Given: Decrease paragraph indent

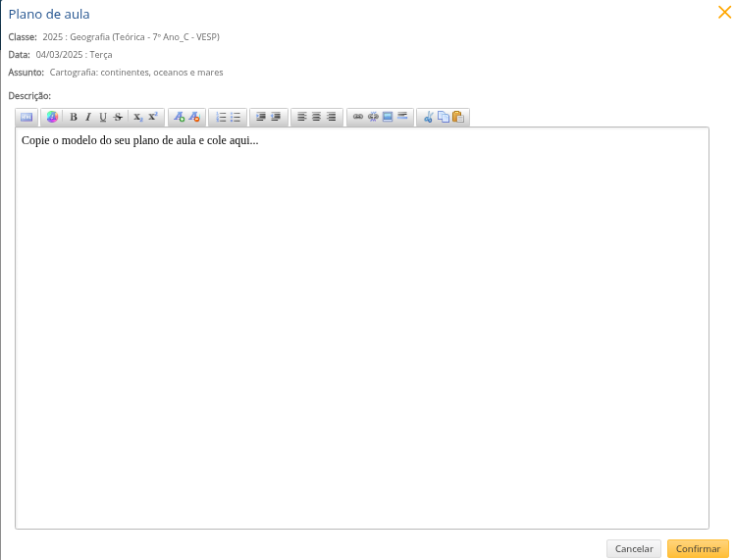Looking at the screenshot, I should [x=276, y=117].
